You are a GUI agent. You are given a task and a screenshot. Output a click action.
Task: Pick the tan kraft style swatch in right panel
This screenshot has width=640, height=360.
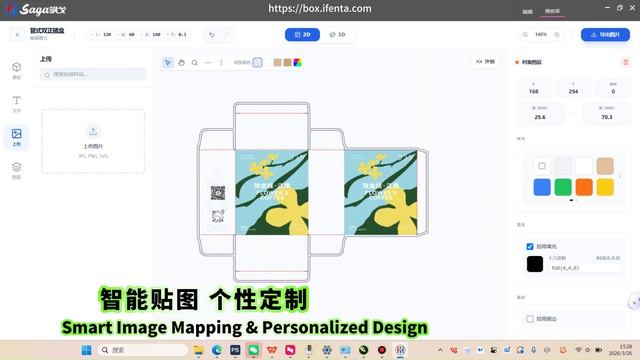pos(605,166)
